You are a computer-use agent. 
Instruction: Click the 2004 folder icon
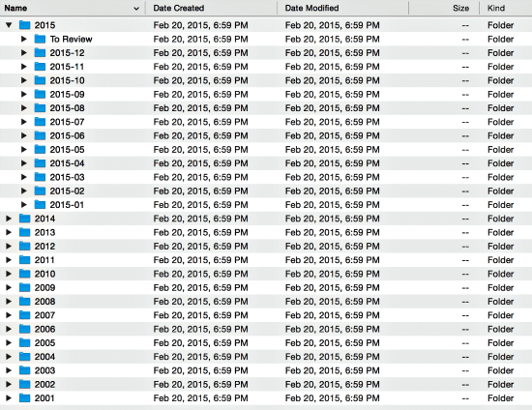[25, 357]
